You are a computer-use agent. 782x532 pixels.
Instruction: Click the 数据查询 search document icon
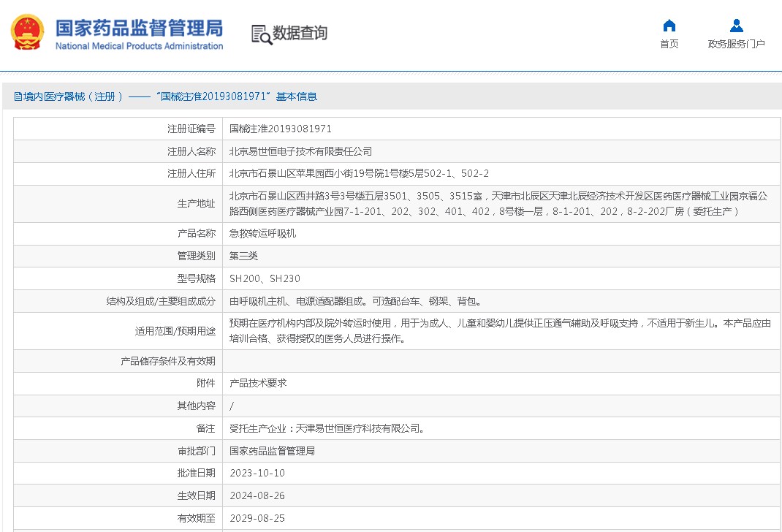click(x=262, y=34)
